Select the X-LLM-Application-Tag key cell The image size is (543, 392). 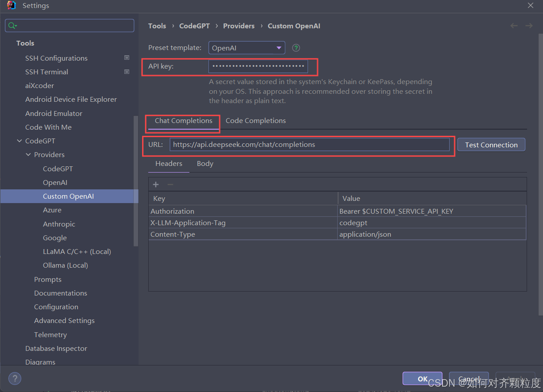coord(243,223)
